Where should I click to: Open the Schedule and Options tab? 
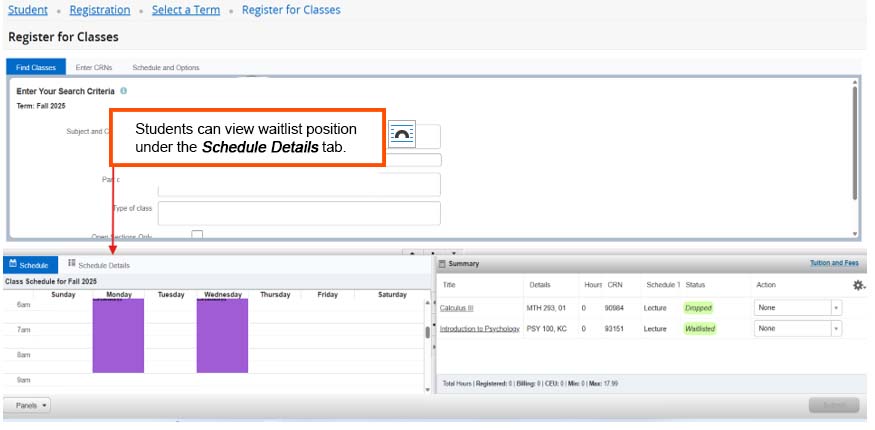[x=165, y=67]
